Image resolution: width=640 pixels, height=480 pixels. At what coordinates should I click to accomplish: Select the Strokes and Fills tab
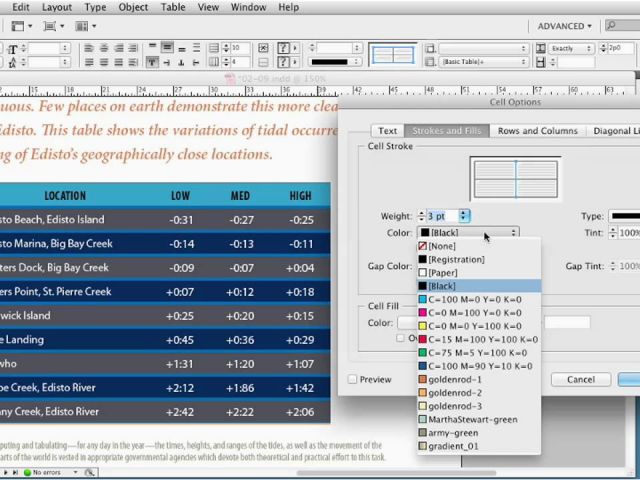447,131
